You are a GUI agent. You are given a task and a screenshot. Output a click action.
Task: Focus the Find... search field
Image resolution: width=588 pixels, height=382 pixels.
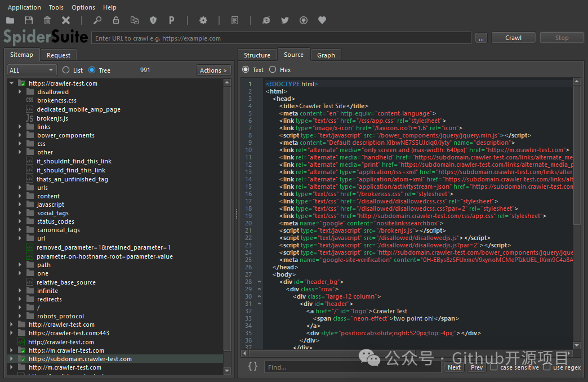353,367
